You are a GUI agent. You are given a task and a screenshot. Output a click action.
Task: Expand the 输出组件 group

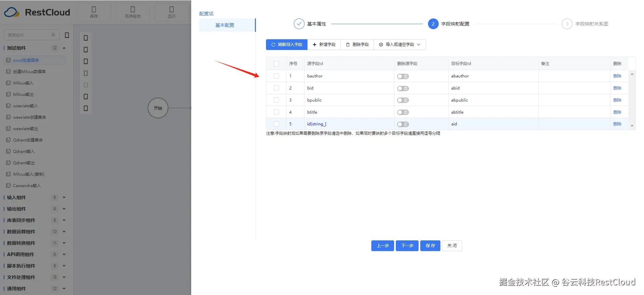[x=64, y=209]
